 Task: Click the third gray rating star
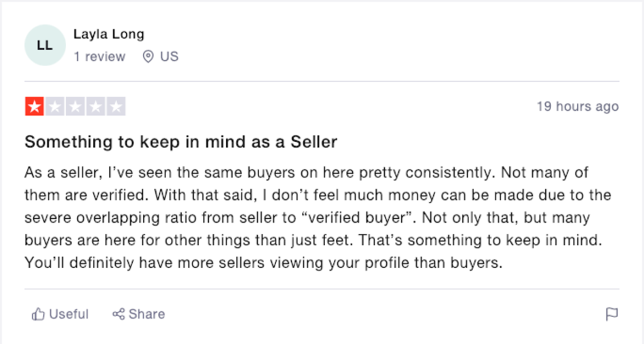pyautogui.click(x=75, y=107)
